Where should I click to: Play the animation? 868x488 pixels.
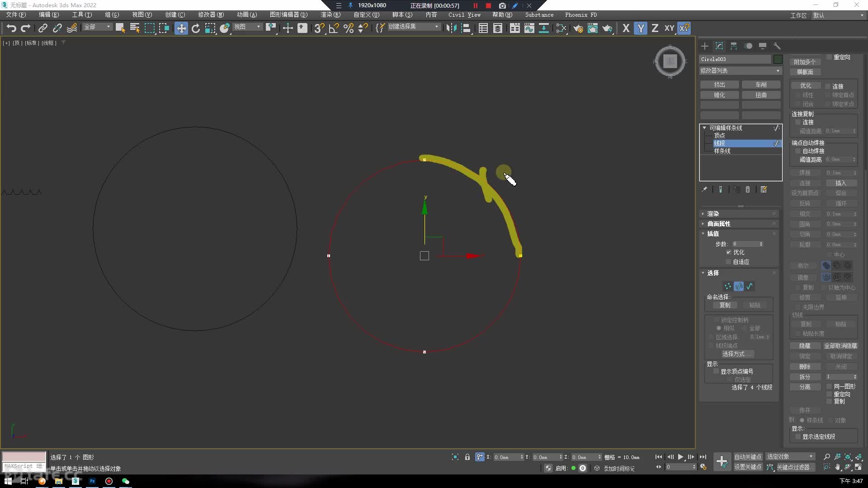pos(680,457)
